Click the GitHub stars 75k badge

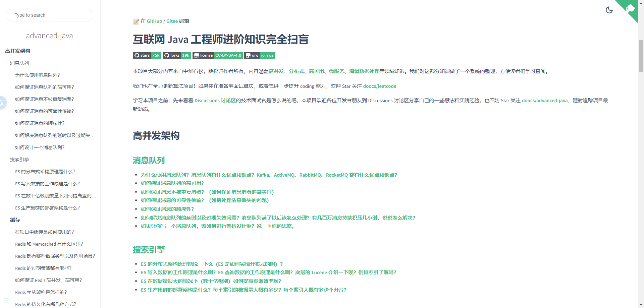click(x=147, y=55)
